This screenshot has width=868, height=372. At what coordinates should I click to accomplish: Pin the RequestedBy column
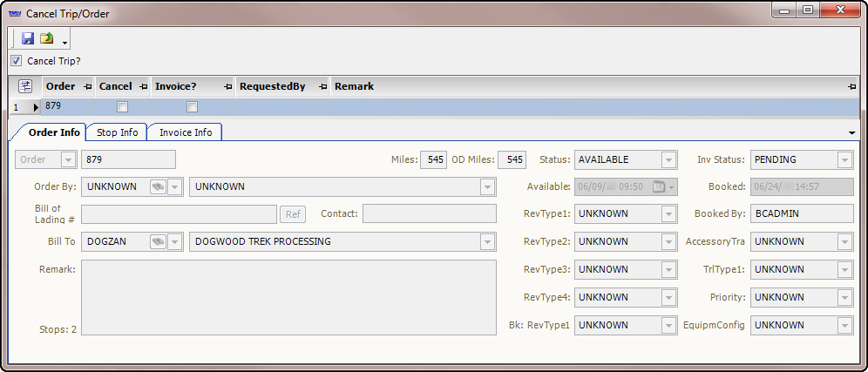pos(322,87)
